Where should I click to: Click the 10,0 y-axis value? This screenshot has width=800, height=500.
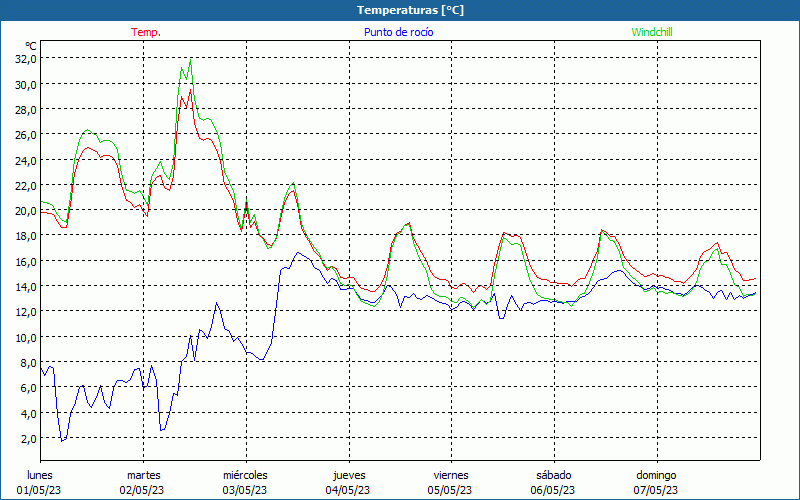[x=26, y=337]
